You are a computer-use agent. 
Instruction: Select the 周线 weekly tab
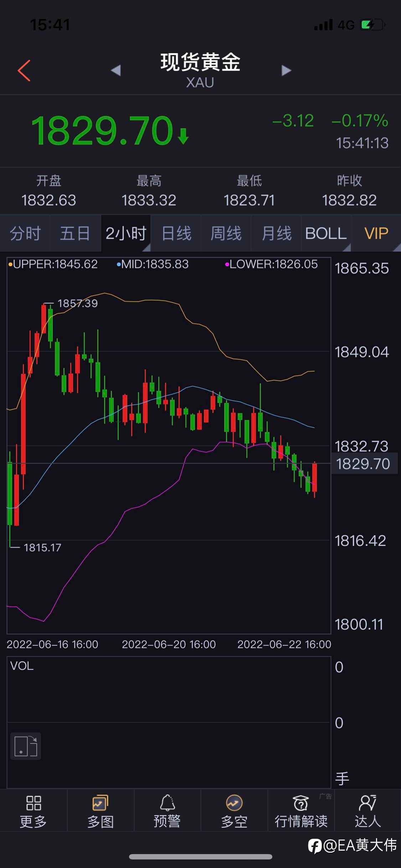click(226, 233)
